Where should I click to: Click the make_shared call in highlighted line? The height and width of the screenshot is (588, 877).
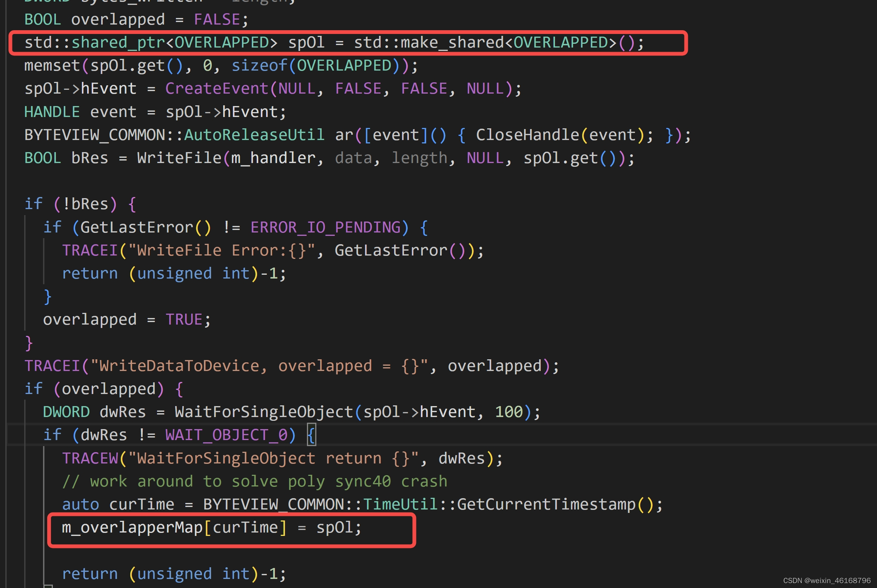click(452, 43)
